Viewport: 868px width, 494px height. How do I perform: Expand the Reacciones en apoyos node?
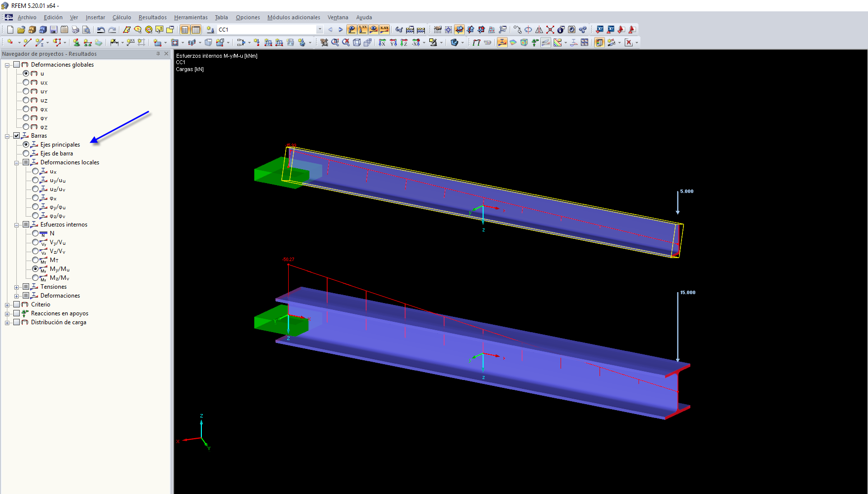tap(7, 313)
